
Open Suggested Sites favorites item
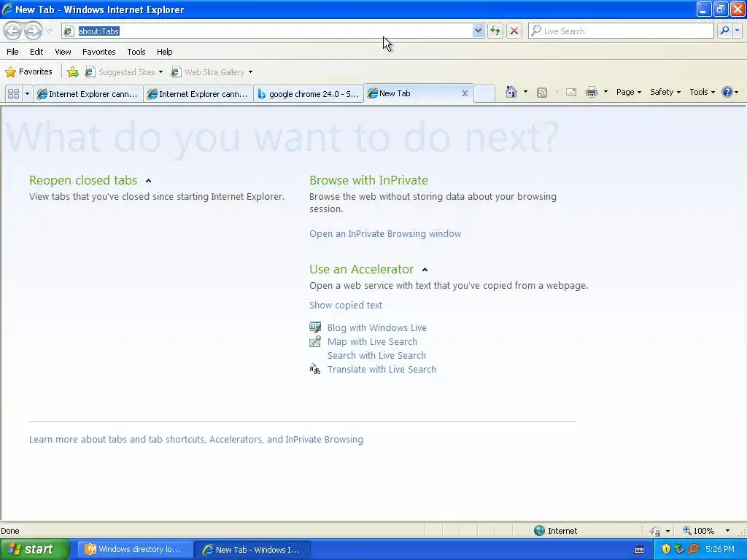click(x=124, y=72)
